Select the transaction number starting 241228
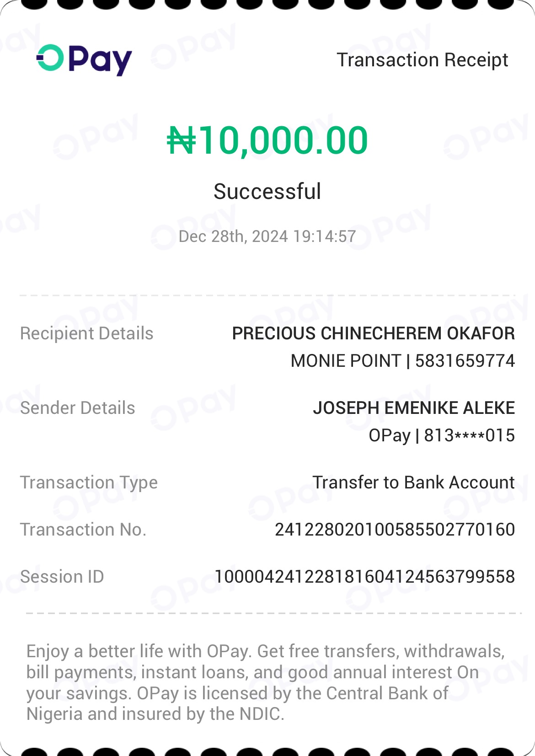The width and height of the screenshot is (535, 756). (395, 530)
